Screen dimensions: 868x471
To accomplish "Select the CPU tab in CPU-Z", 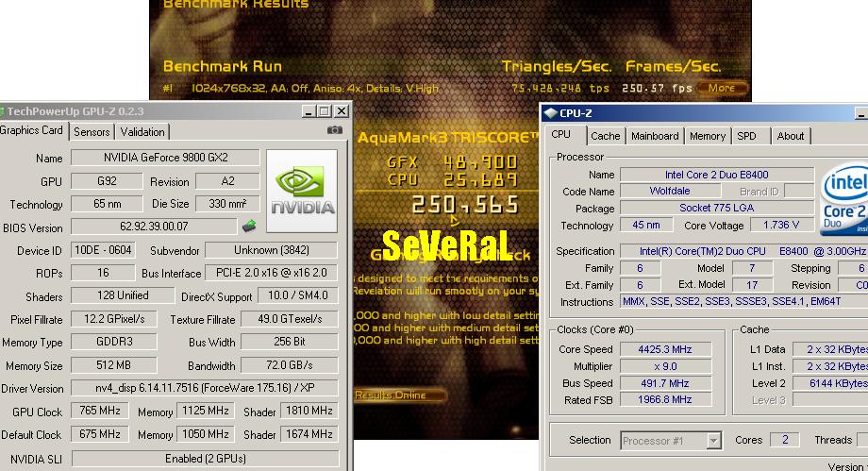I will [560, 135].
